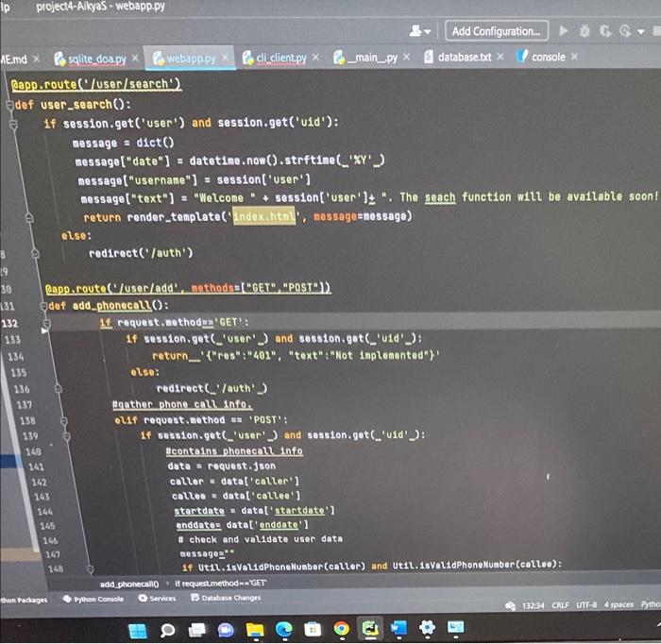Click the 'data = request.json' line
This screenshot has height=644, width=661.
(x=221, y=466)
